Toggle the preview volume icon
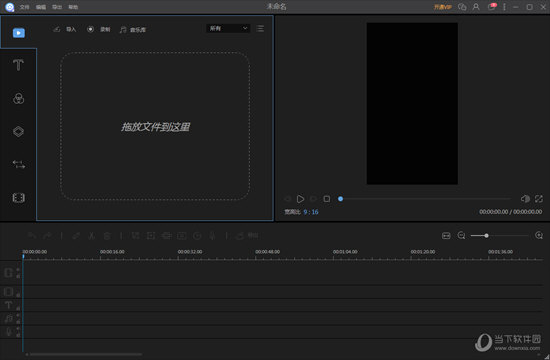This screenshot has height=360, width=550. click(525, 199)
